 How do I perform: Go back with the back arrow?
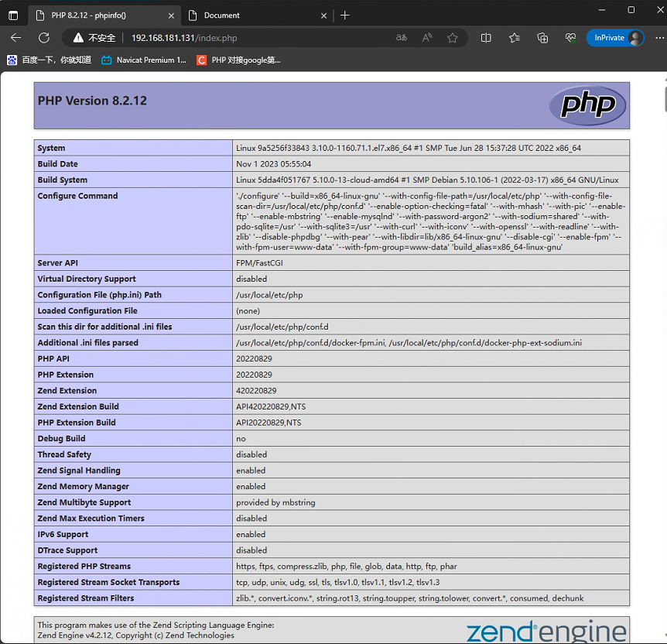pos(15,38)
